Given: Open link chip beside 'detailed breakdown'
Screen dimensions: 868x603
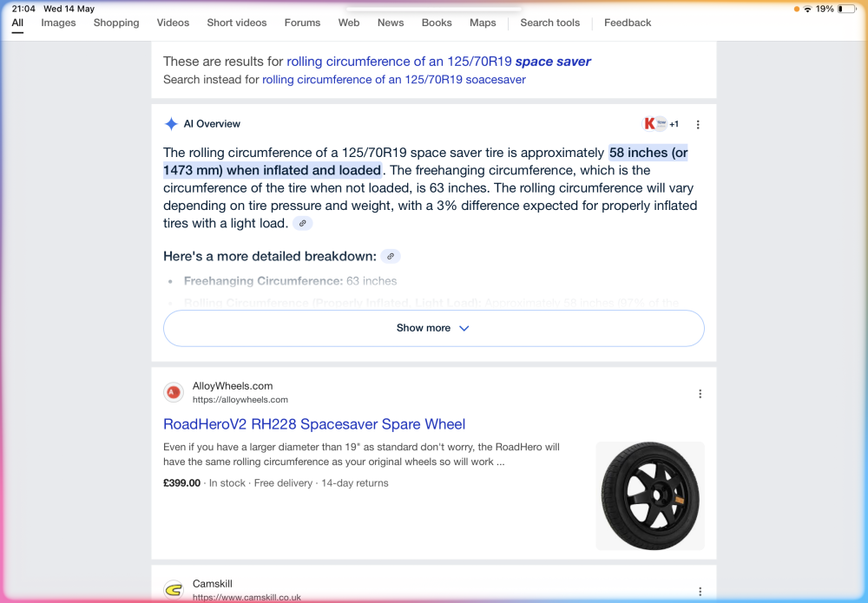Looking at the screenshot, I should [x=391, y=256].
